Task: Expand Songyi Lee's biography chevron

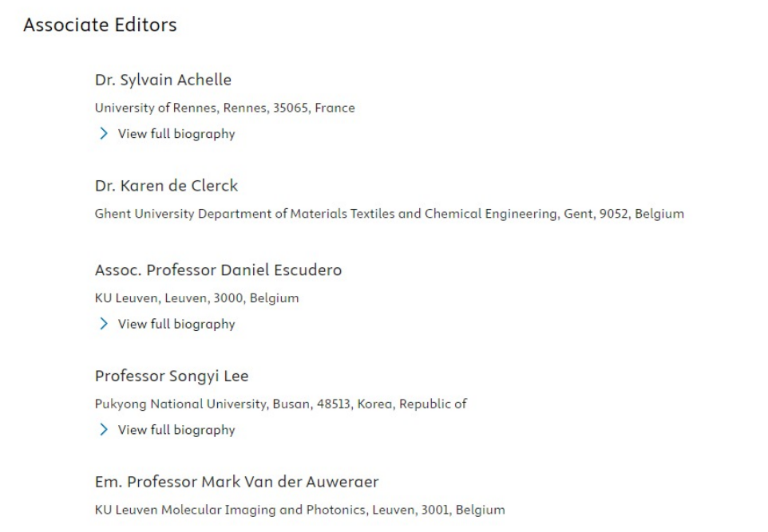Action: click(103, 430)
